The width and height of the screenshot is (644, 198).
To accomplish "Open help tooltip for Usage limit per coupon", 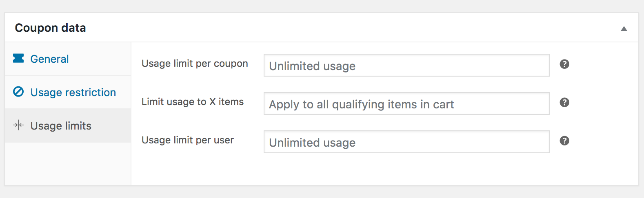I will tap(564, 64).
